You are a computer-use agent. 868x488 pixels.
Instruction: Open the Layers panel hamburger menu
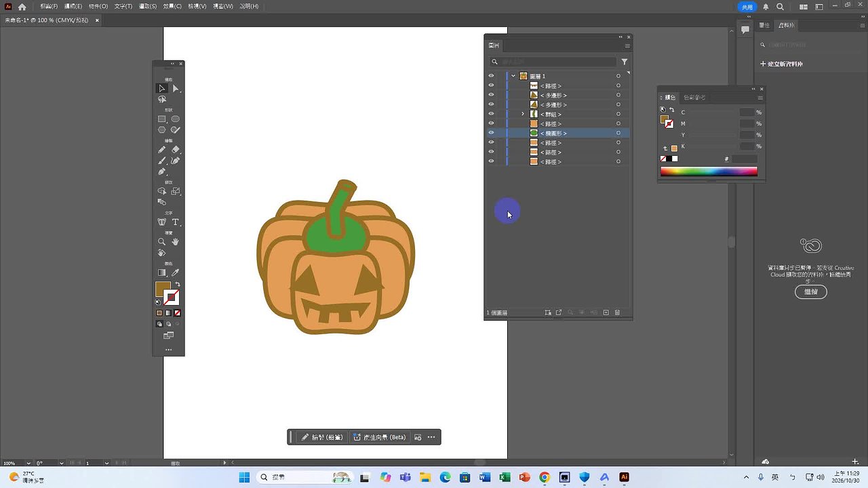[627, 45]
